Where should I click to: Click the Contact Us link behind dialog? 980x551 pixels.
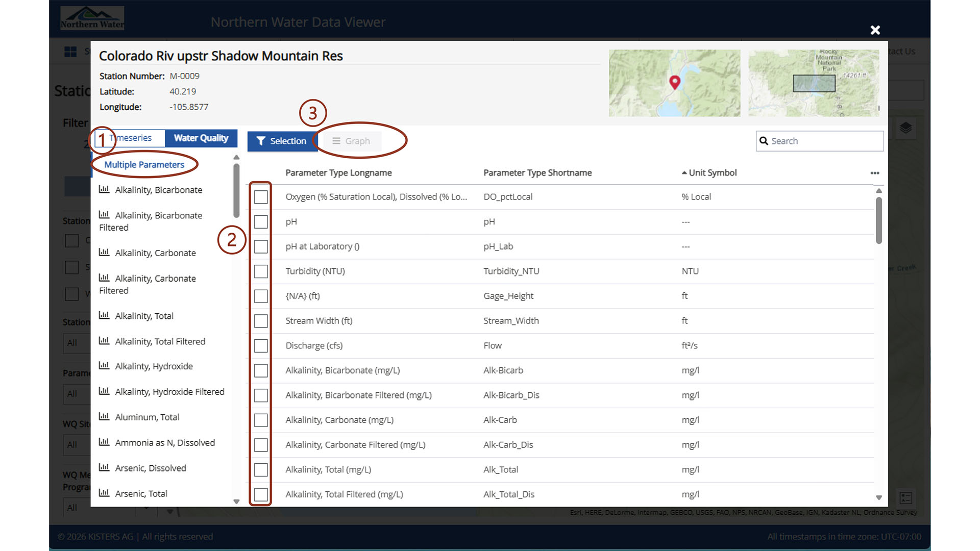click(x=901, y=52)
